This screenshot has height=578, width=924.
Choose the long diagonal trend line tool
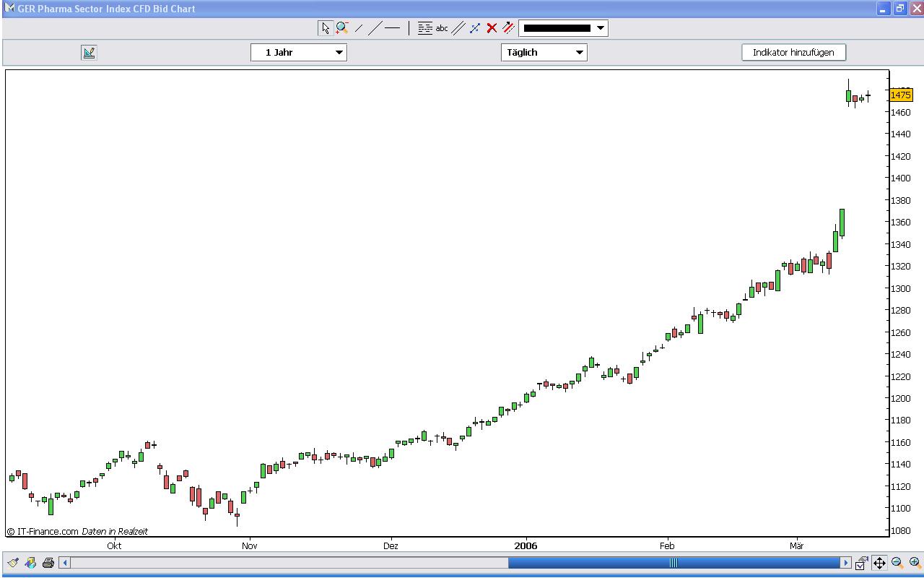point(375,28)
